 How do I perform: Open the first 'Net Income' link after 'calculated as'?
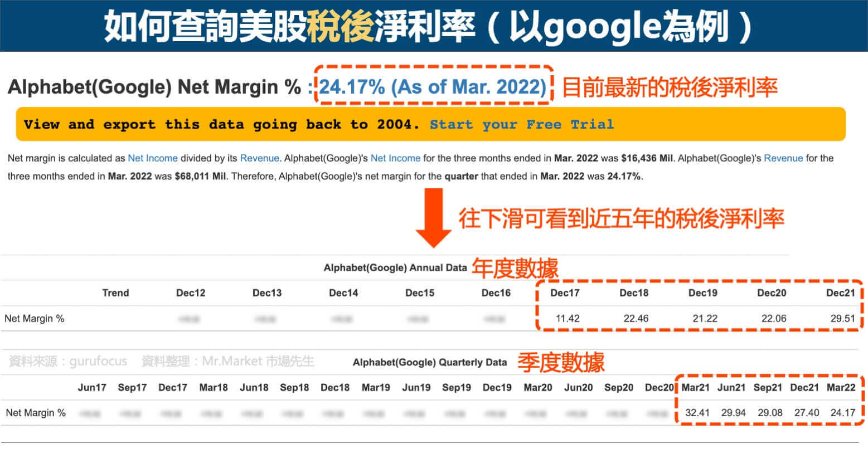153,158
